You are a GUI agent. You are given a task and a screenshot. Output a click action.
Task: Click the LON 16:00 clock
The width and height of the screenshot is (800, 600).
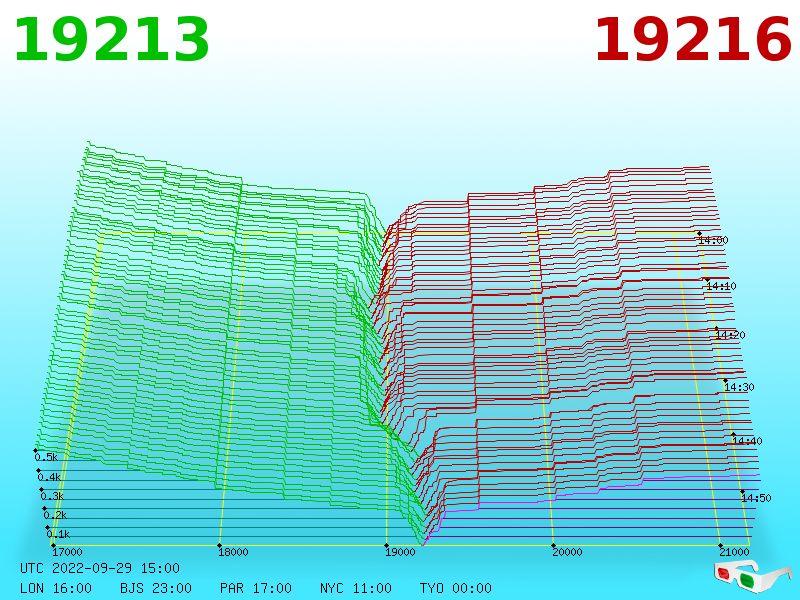click(x=56, y=588)
